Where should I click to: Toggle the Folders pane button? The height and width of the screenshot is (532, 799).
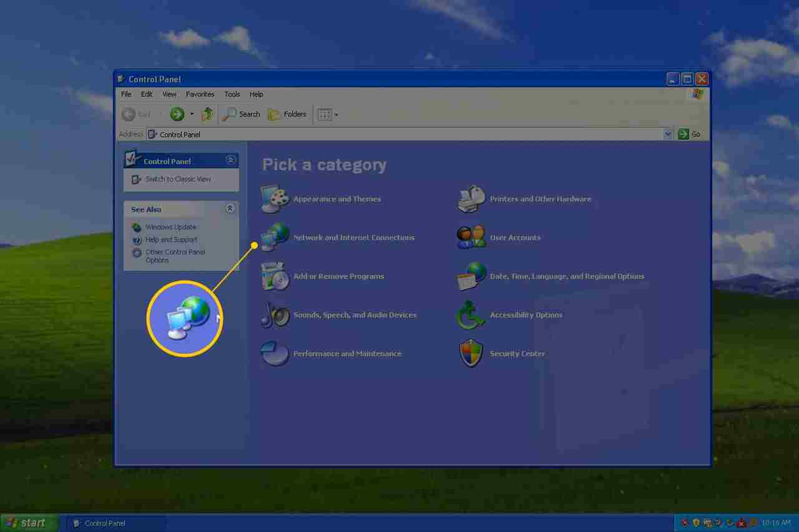[287, 114]
